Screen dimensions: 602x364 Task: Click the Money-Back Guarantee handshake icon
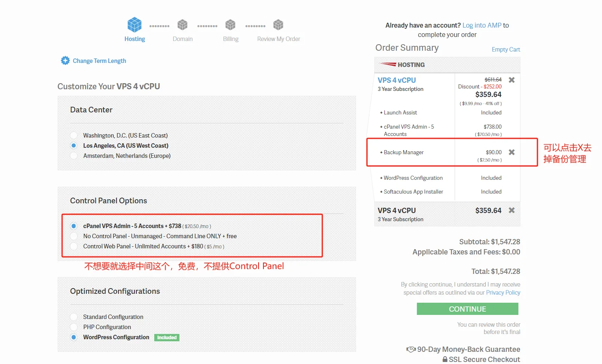point(411,349)
